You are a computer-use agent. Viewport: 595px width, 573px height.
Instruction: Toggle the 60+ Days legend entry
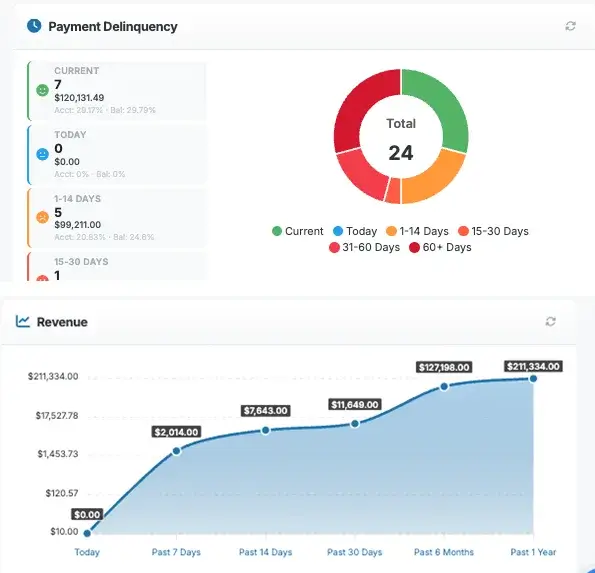point(440,247)
